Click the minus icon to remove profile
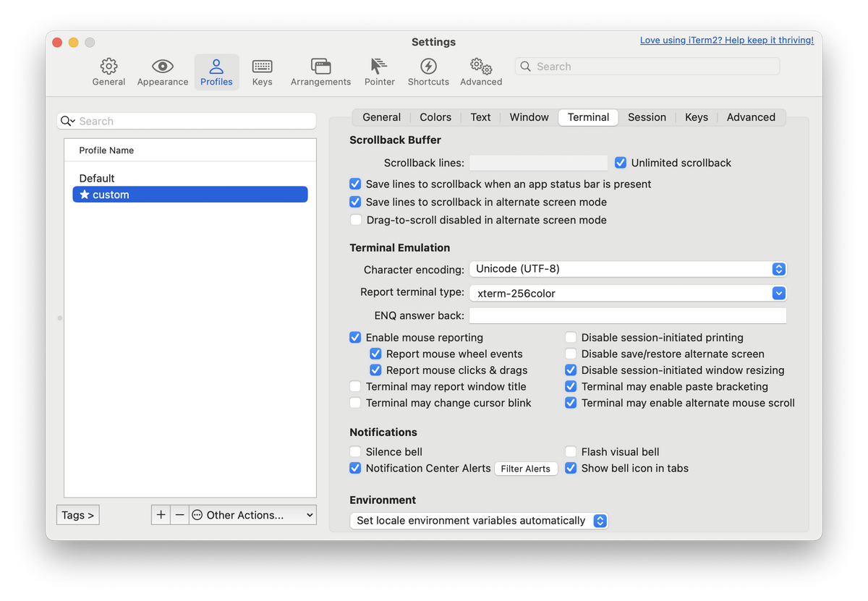Image resolution: width=868 pixels, height=601 pixels. tap(180, 515)
